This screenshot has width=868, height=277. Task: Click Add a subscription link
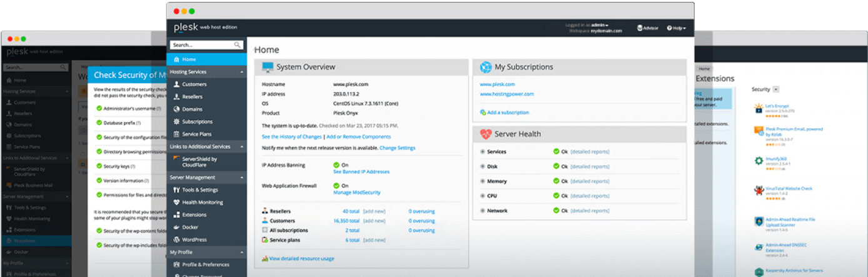point(508,113)
